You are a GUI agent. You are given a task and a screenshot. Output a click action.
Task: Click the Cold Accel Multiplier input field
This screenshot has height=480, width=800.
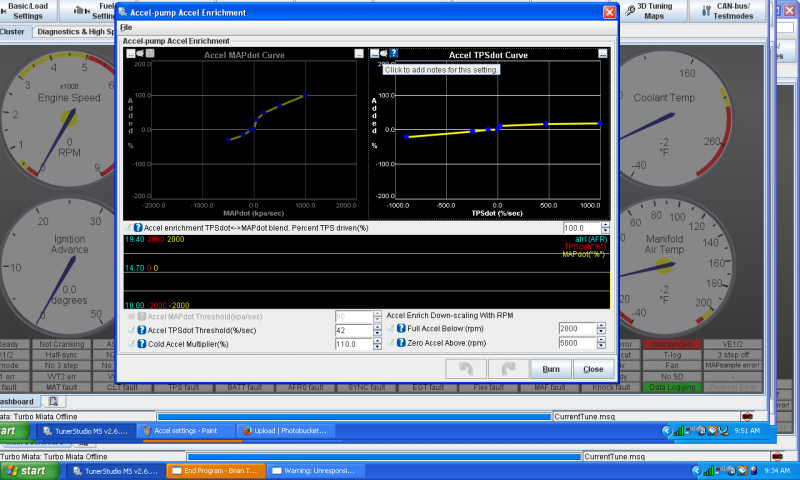click(353, 344)
